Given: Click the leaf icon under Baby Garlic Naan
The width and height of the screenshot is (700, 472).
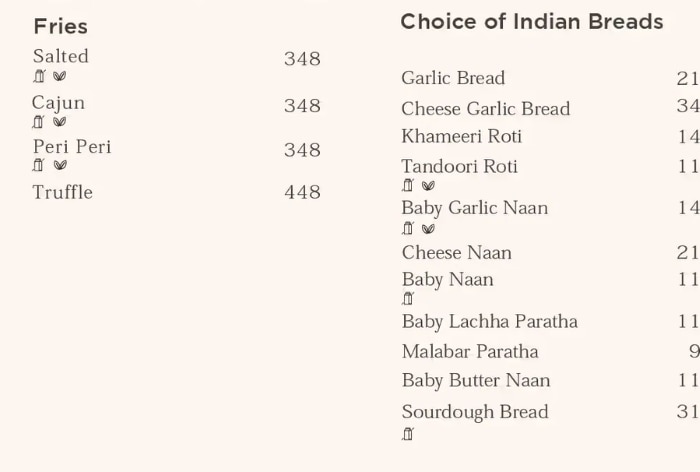Looking at the screenshot, I should pos(429,229).
